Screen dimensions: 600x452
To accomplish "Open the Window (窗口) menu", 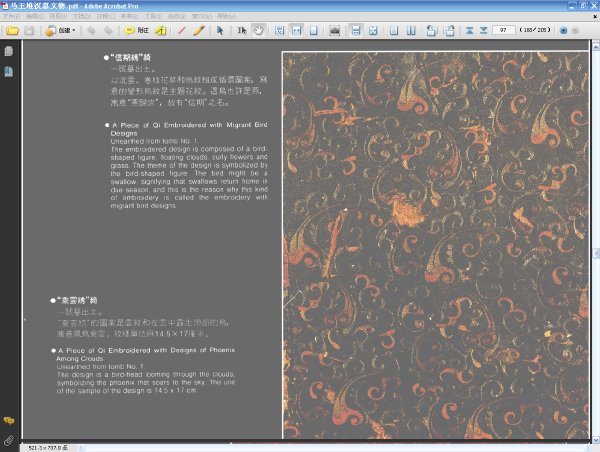I will pyautogui.click(x=202, y=16).
